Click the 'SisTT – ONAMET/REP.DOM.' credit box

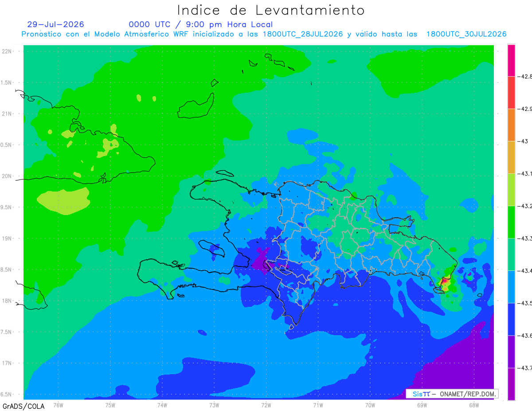[x=452, y=393]
